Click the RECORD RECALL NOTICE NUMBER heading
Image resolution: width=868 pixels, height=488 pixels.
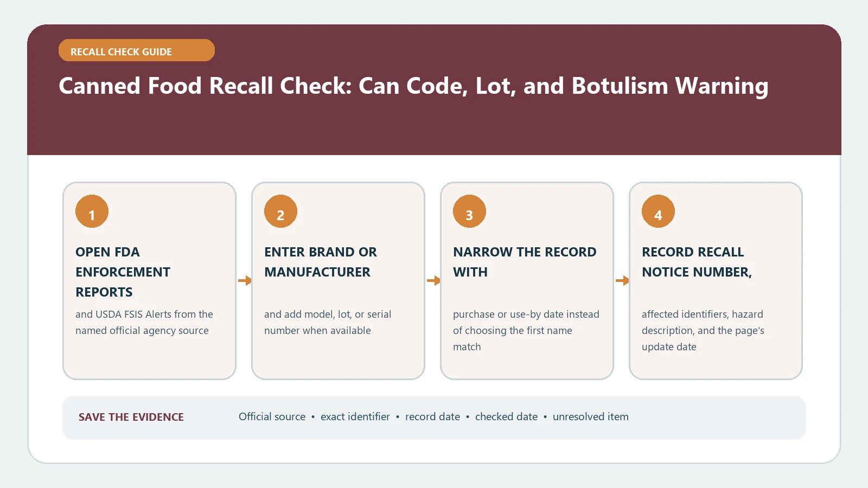[697, 262]
